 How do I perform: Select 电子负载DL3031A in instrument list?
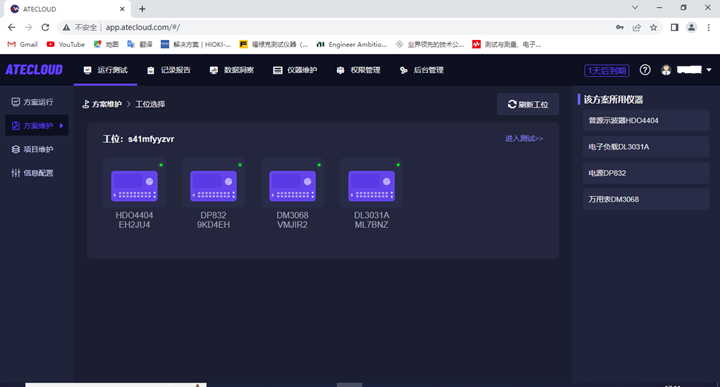646,147
